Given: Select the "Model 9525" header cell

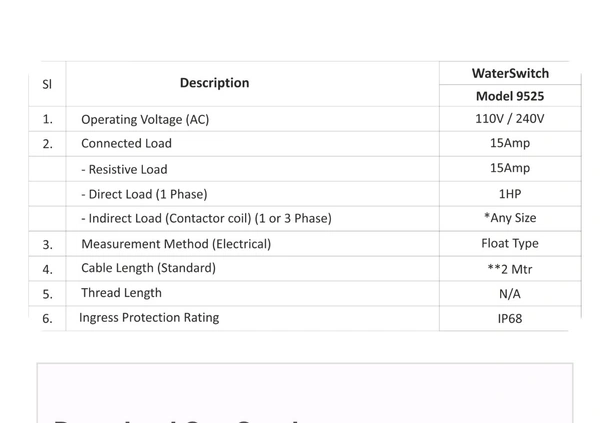Looking at the screenshot, I should click(x=509, y=96).
